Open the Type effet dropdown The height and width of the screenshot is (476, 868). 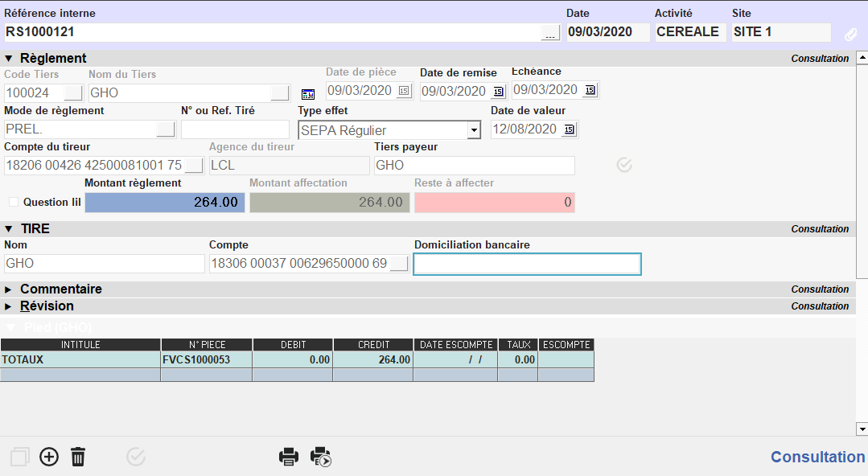(x=474, y=130)
